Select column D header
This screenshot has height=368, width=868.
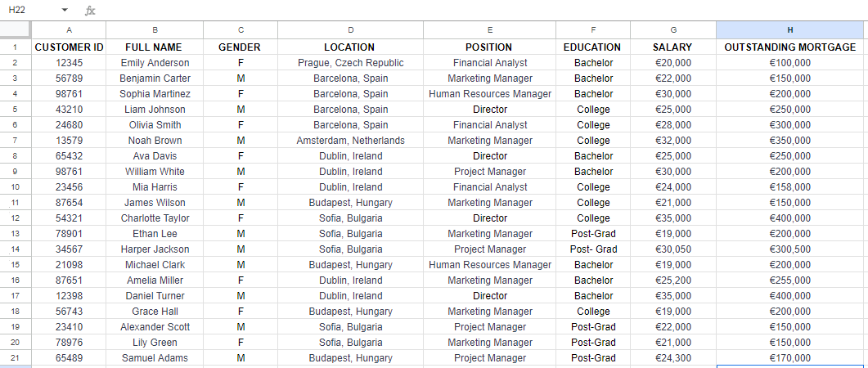click(350, 29)
